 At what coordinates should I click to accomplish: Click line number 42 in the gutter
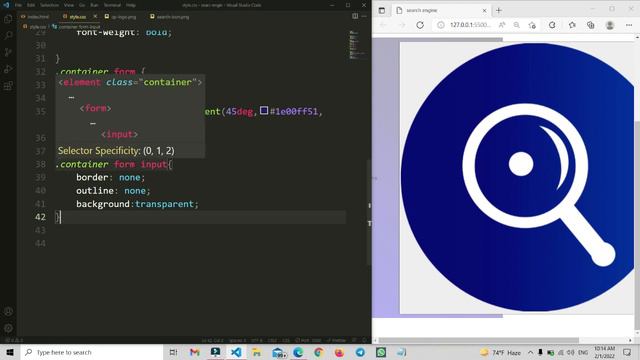(40, 217)
